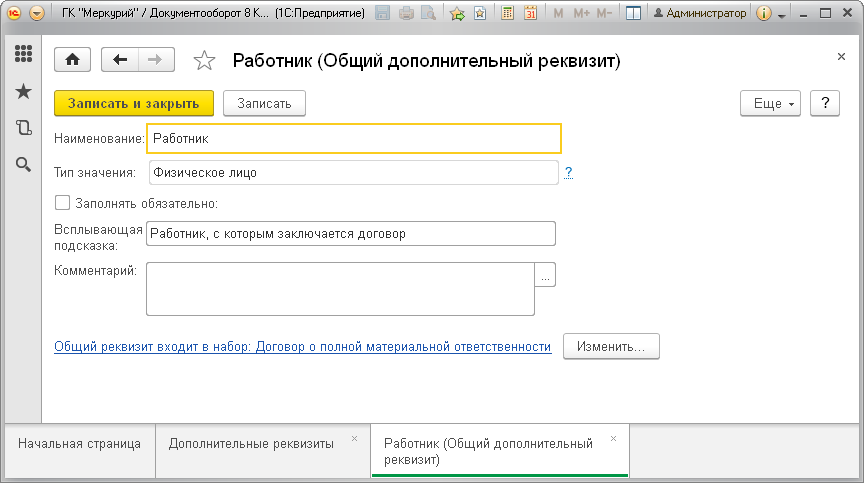This screenshot has height=483, width=864.
Task: Open the favorites document star icon
Action: [480, 13]
